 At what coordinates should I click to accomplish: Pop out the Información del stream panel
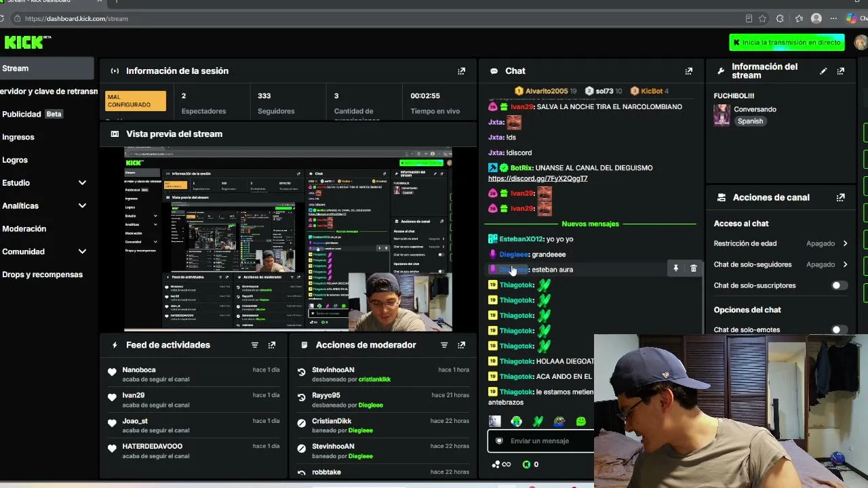[x=841, y=70]
